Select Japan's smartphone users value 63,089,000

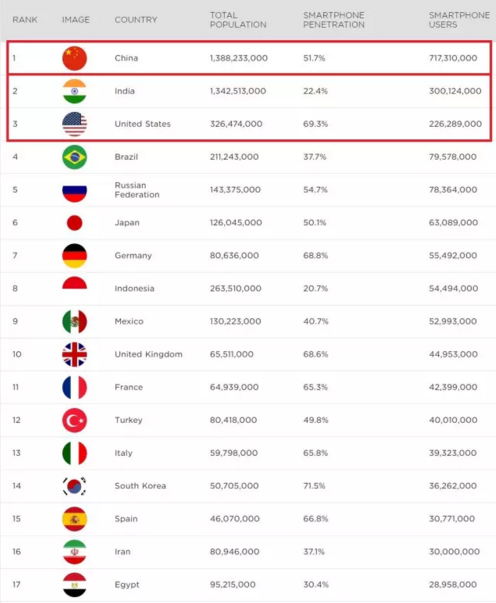[453, 223]
